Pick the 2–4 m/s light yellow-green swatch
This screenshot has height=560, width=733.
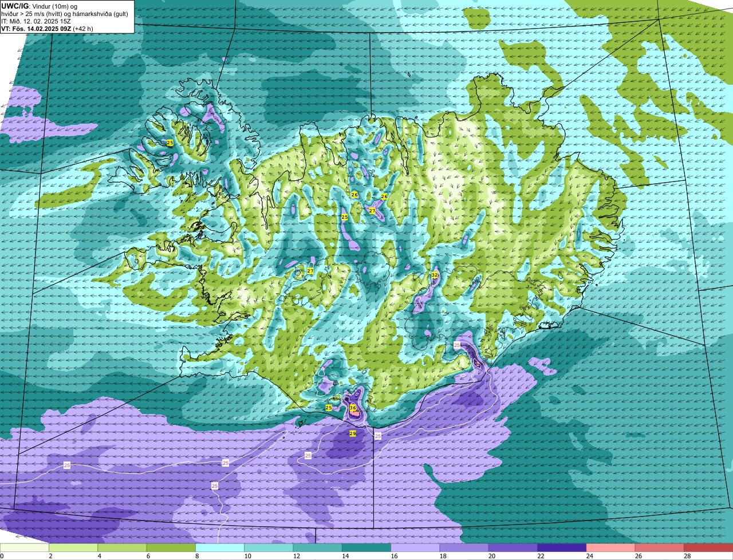coord(73,548)
